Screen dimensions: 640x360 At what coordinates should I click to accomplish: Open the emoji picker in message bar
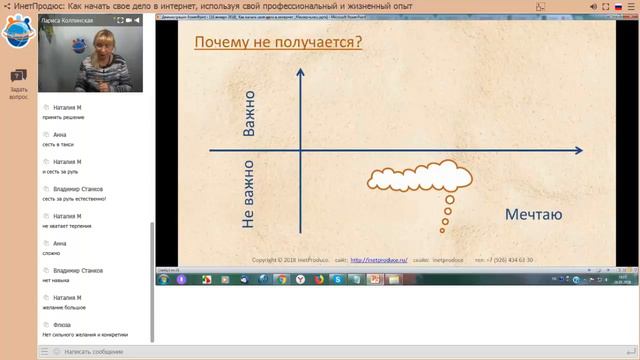tap(57, 351)
